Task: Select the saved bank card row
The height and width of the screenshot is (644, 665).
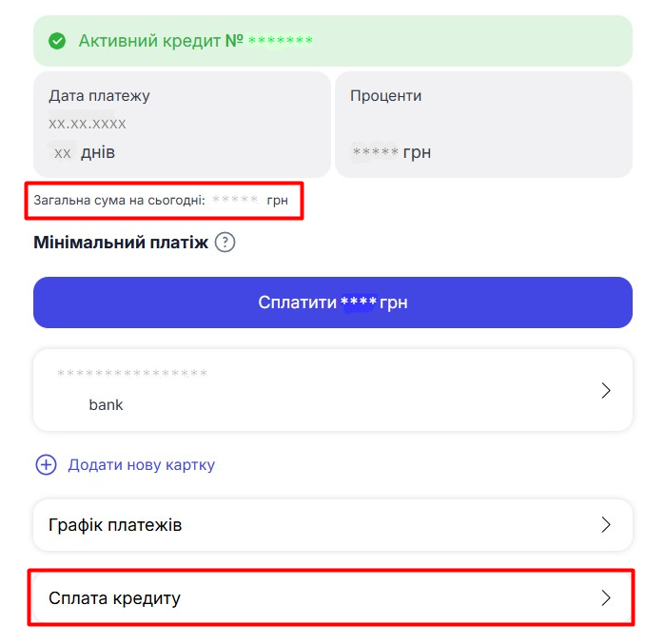Action: [332, 390]
